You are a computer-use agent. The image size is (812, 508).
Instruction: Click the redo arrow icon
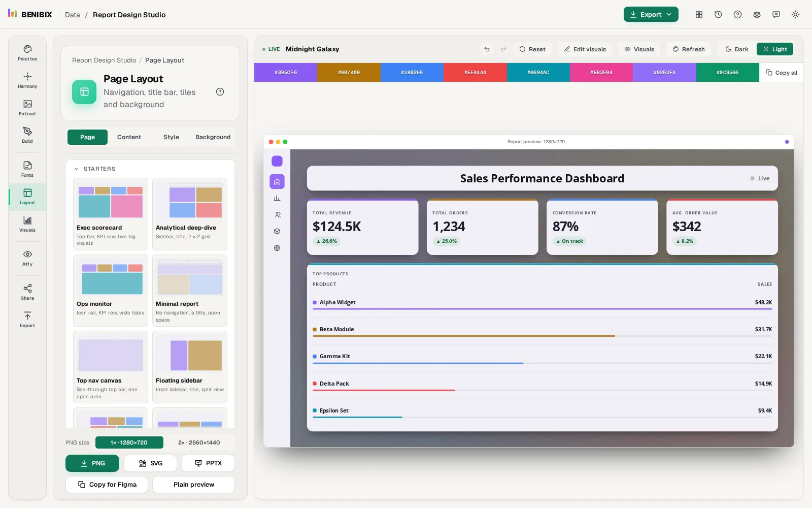pos(503,49)
